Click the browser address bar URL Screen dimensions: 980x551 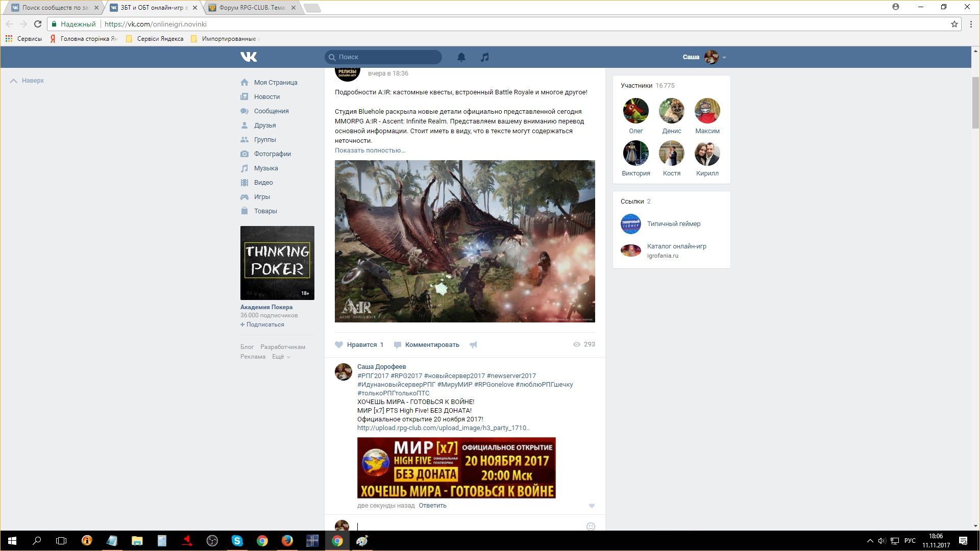156,24
